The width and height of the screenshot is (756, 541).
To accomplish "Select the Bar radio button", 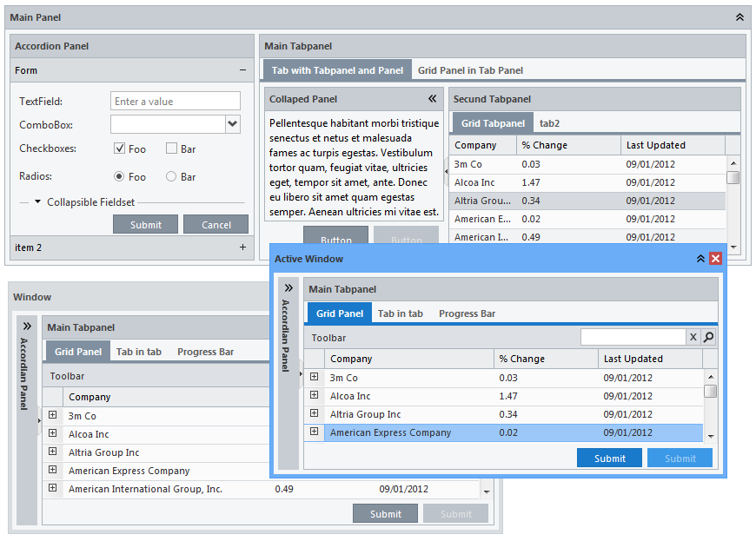I will click(171, 176).
